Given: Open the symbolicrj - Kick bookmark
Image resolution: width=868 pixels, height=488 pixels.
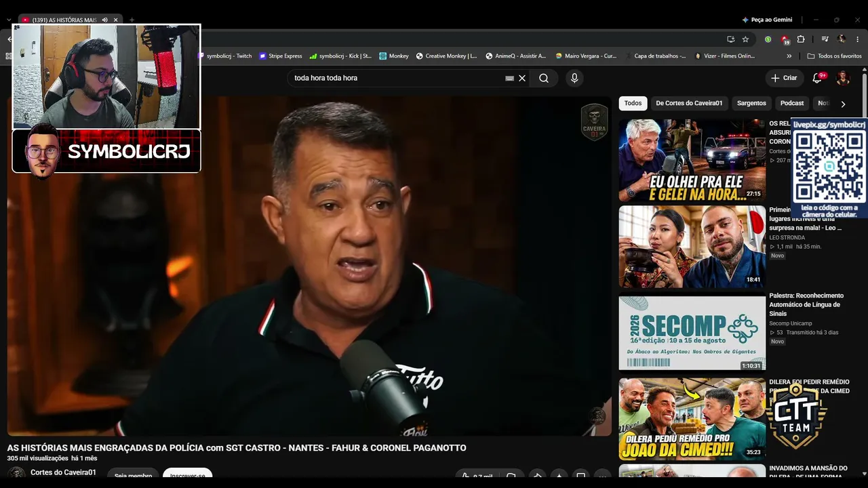Looking at the screenshot, I should pyautogui.click(x=340, y=56).
